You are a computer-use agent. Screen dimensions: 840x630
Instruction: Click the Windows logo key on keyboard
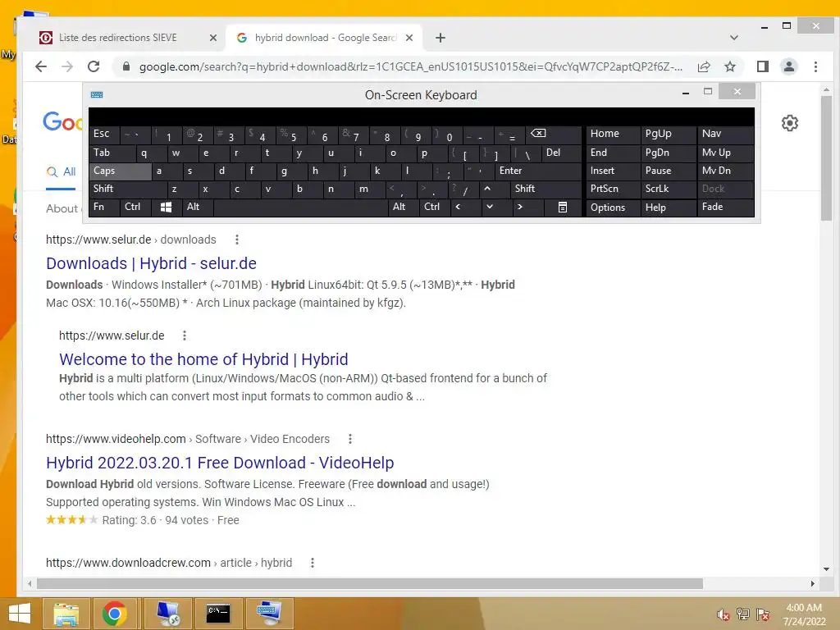(x=166, y=208)
